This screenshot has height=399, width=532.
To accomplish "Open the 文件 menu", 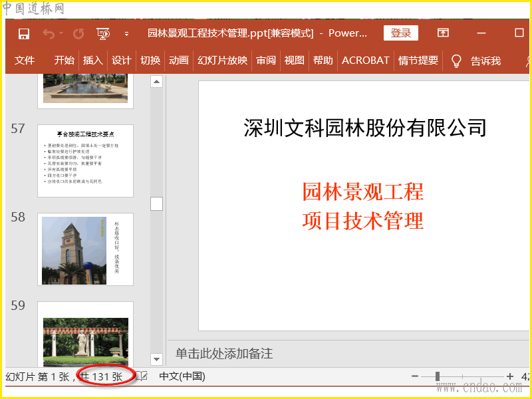I will click(x=25, y=61).
